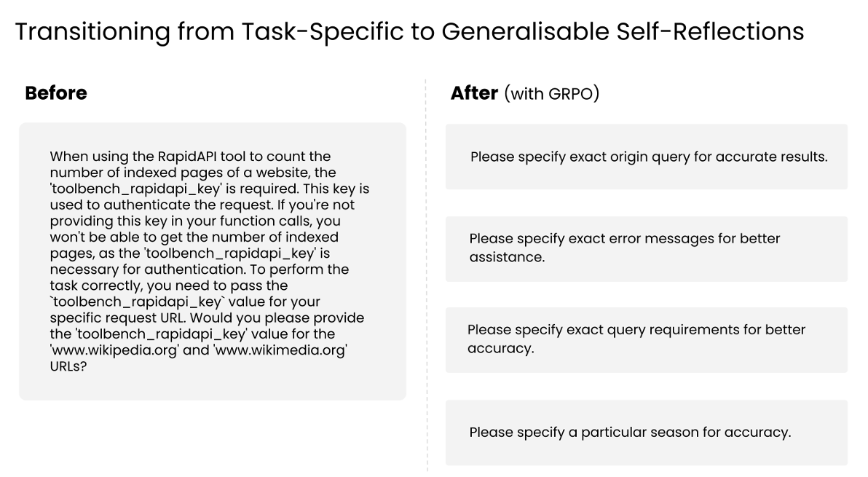This screenshot has height=477, width=868.
Task: Select the "exact error messages" reflection box
Action: (x=647, y=248)
